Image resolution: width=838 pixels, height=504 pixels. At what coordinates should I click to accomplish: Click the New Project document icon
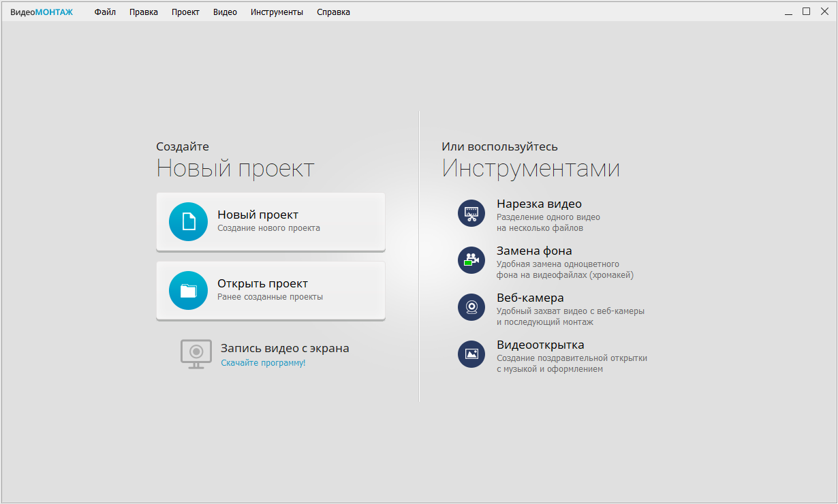pos(188,222)
